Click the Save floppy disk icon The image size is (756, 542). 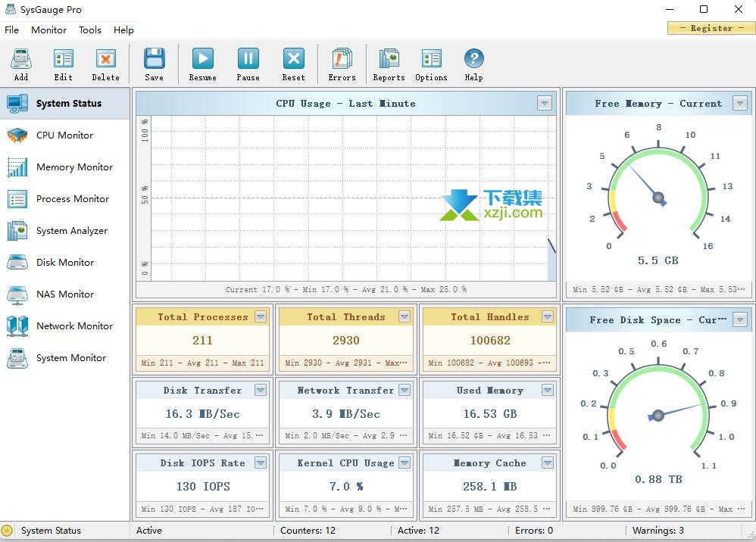point(155,59)
